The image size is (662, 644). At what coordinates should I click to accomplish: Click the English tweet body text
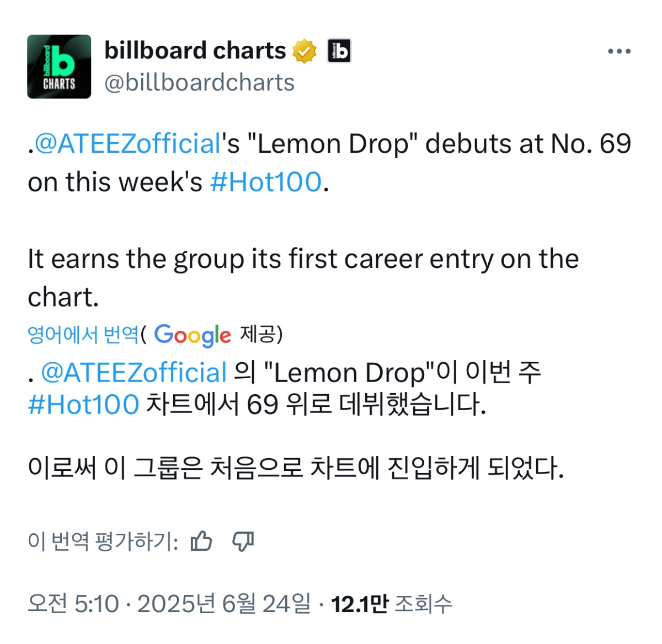[303, 259]
